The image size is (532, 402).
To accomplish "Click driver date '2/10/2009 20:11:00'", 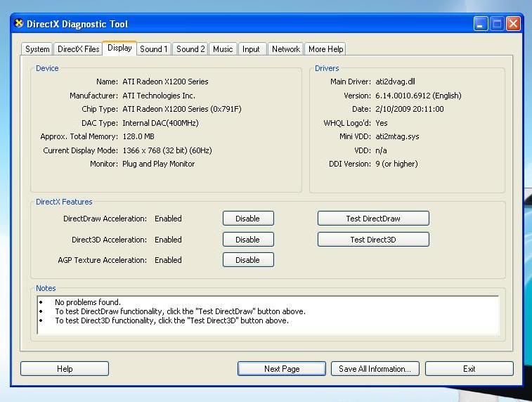I will click(x=410, y=109).
